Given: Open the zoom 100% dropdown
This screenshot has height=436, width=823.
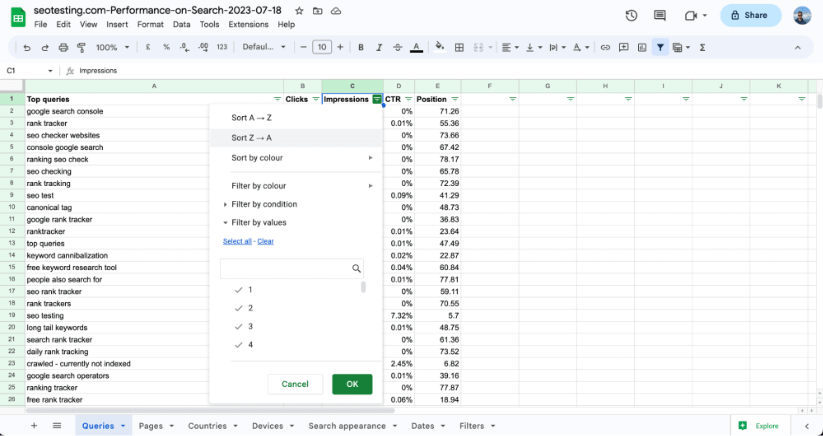Looking at the screenshot, I should [x=112, y=47].
